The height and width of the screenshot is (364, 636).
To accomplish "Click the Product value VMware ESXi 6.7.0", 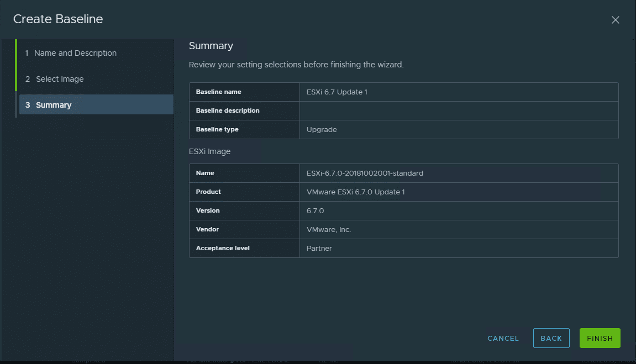I will tap(356, 192).
